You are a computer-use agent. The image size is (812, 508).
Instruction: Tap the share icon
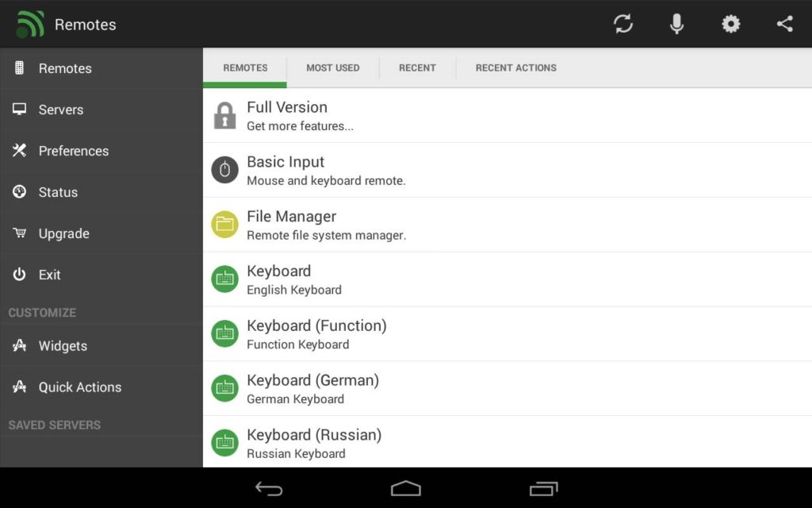784,24
